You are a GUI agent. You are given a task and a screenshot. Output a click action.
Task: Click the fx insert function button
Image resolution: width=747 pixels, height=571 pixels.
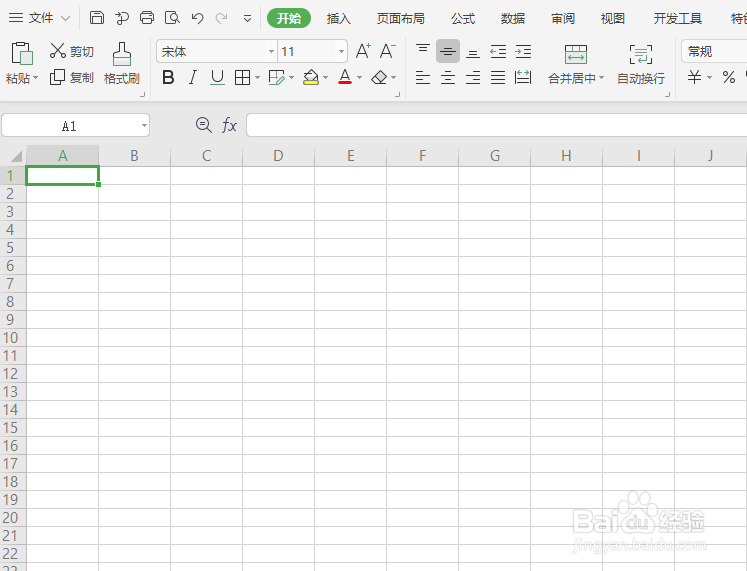point(229,126)
